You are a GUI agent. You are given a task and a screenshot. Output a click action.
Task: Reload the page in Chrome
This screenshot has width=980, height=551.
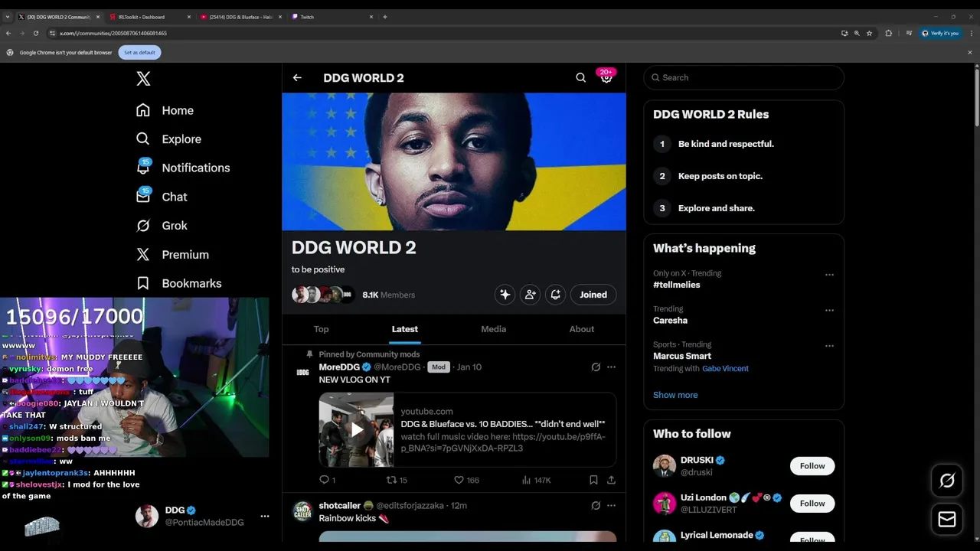tap(35, 34)
